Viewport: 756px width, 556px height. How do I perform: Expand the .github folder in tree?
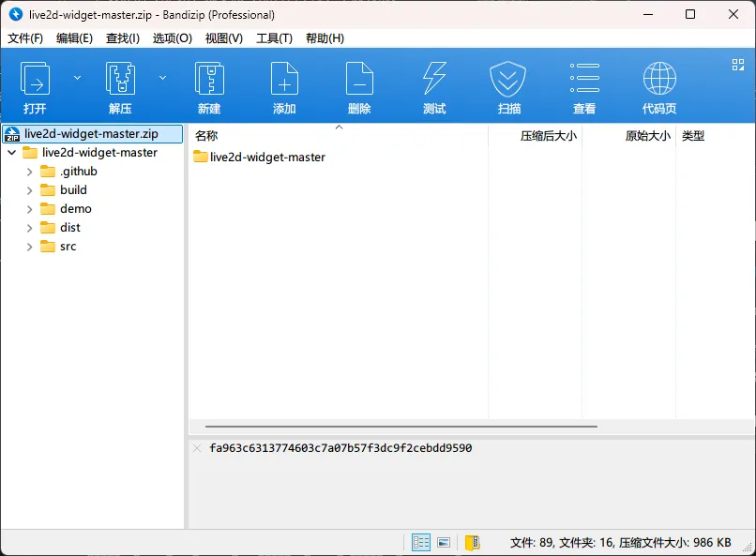[x=30, y=172]
